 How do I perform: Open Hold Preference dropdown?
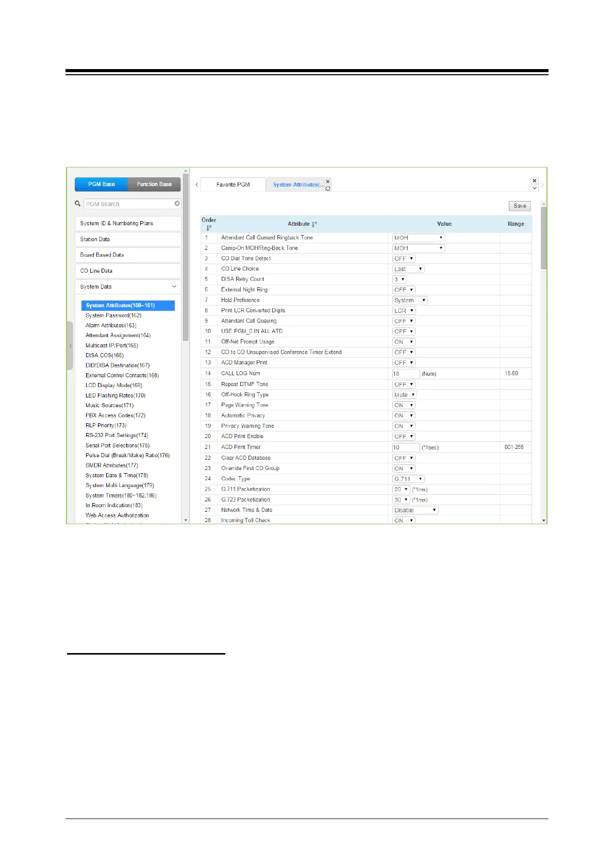[x=410, y=301]
